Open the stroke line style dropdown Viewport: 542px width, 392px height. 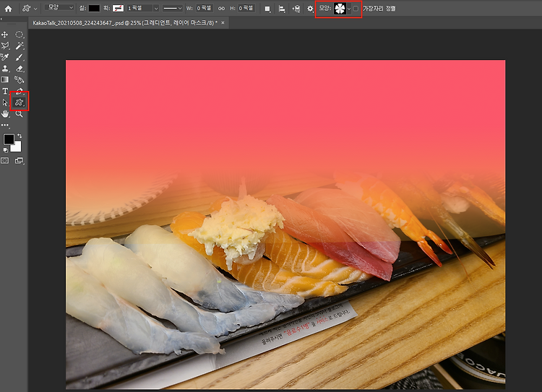click(173, 8)
